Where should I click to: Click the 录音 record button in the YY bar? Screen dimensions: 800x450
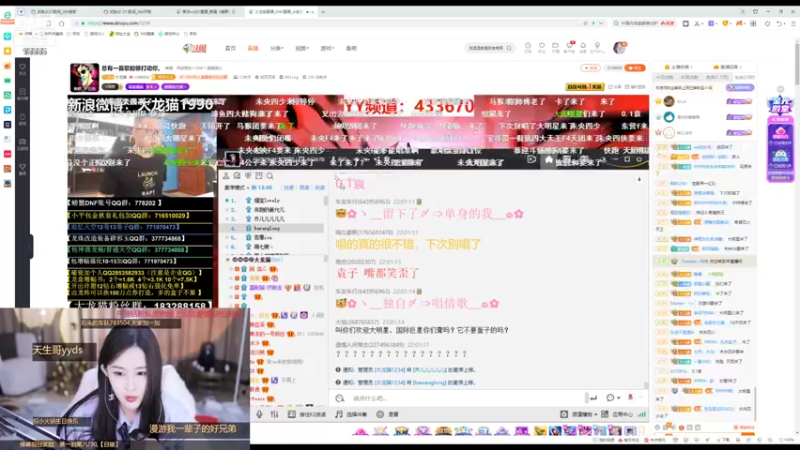click(387, 414)
